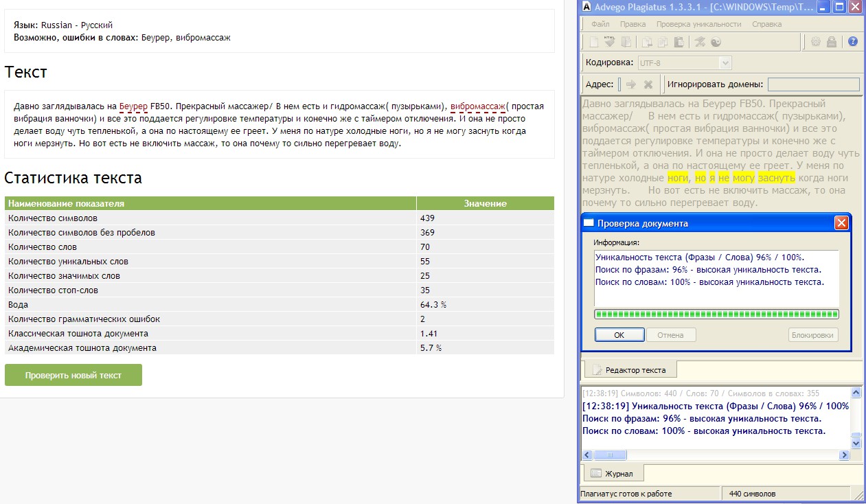Click status bar Плагиатус готов к работе

(x=626, y=494)
